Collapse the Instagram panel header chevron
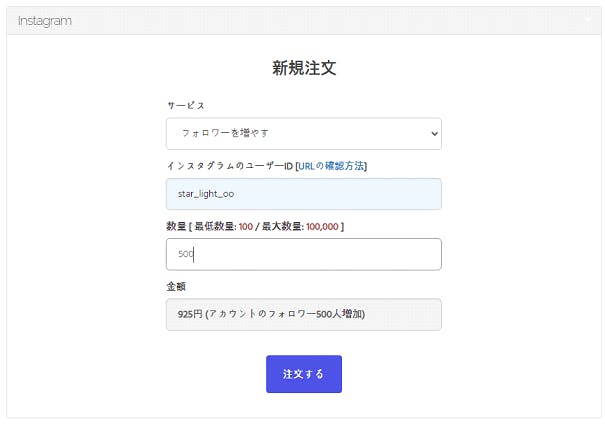 pyautogui.click(x=588, y=19)
